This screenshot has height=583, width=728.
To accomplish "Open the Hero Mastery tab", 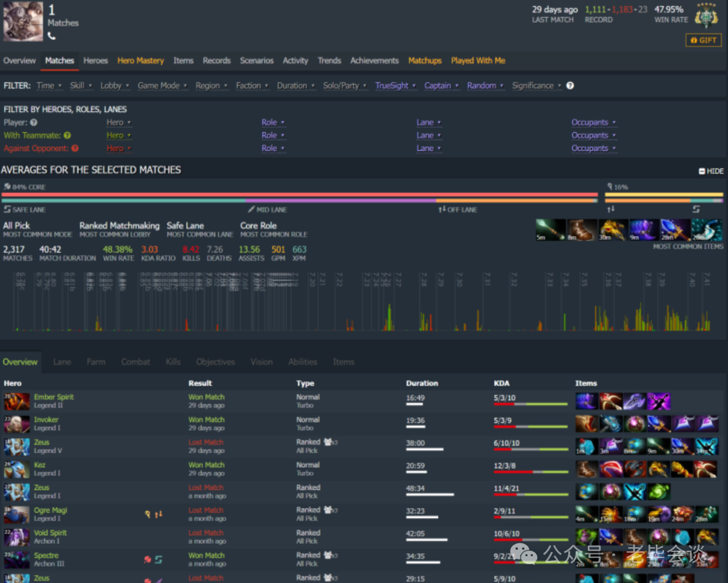I will (141, 61).
